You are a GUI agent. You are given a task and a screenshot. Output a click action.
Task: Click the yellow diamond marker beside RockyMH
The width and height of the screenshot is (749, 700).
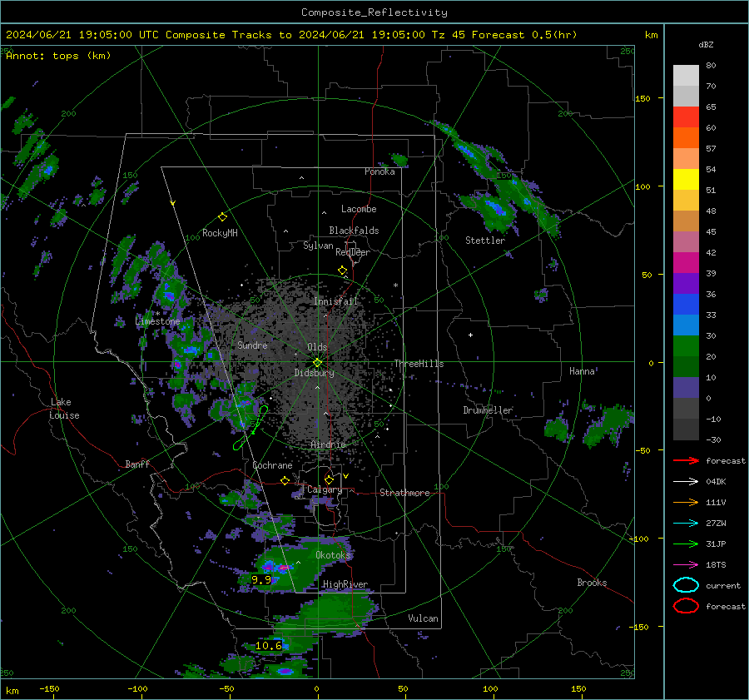click(222, 217)
